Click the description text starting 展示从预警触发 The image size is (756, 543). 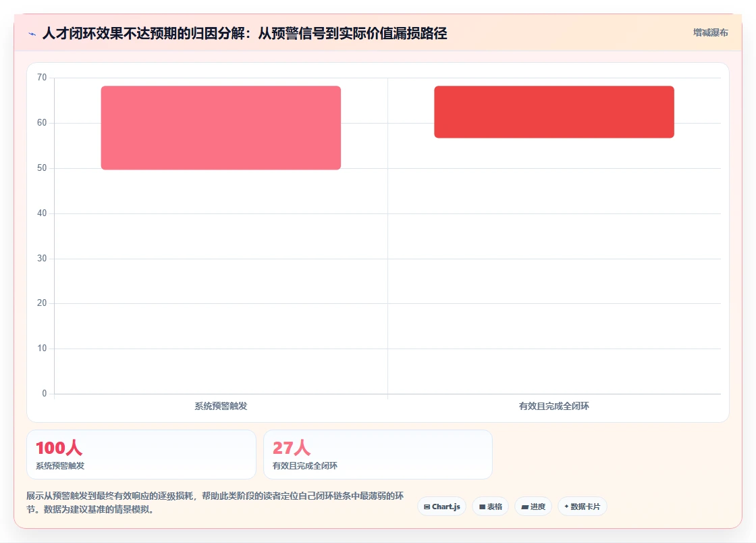215,502
